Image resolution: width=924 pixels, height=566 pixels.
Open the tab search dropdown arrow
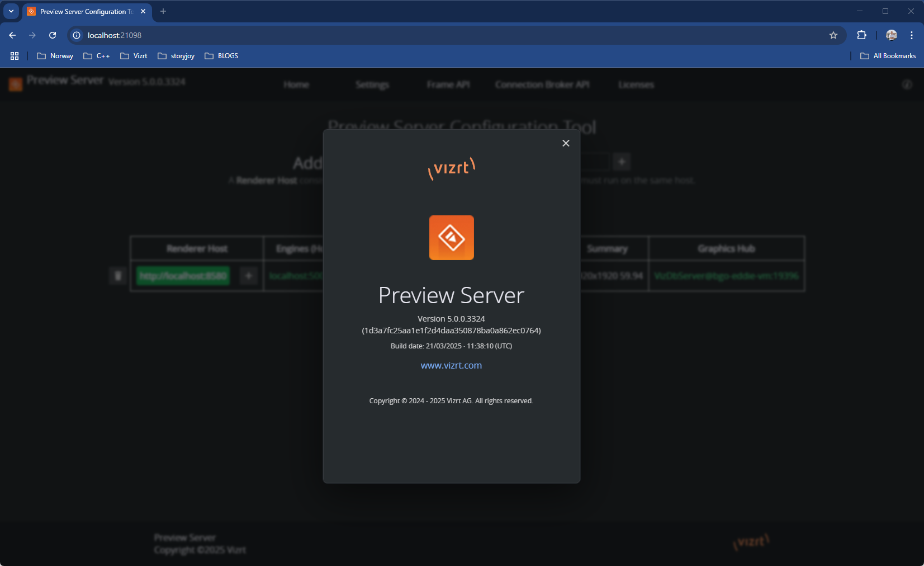11,11
